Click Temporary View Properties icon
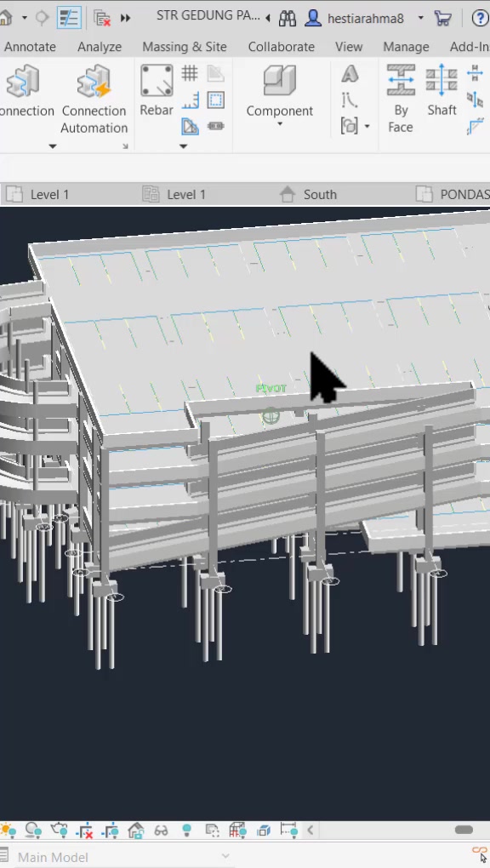This screenshot has width=490, height=868. coord(212,831)
